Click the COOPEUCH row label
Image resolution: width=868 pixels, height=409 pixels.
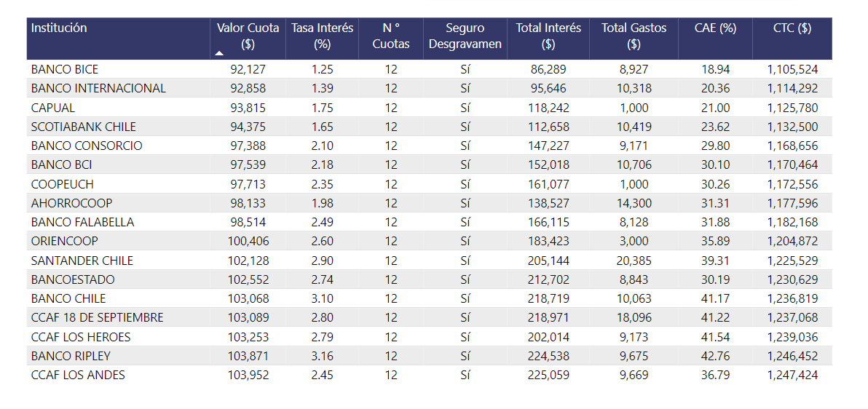pyautogui.click(x=63, y=184)
